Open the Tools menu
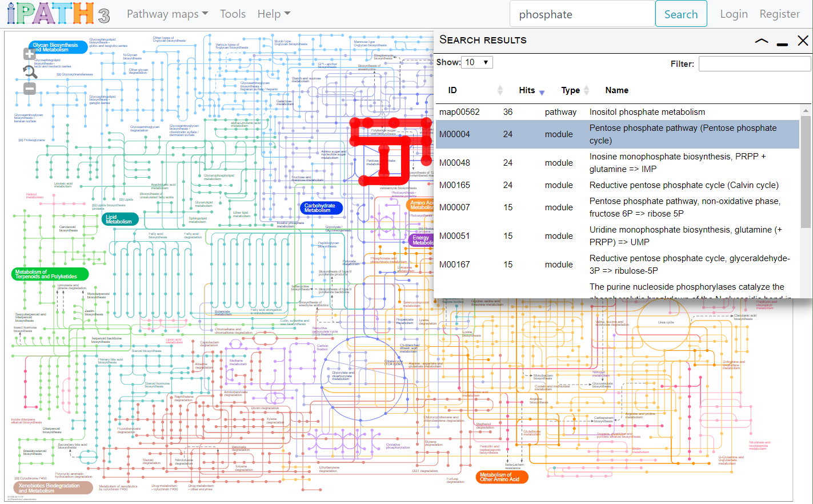The height and width of the screenshot is (504, 813). tap(233, 14)
